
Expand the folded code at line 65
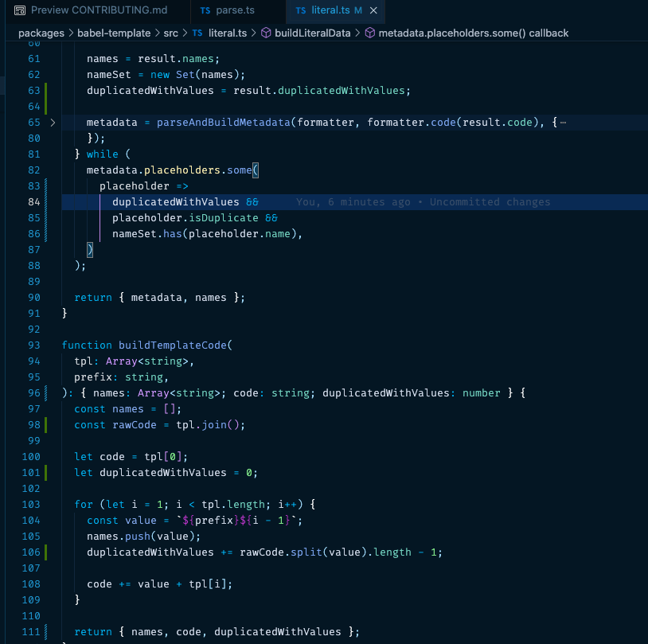[x=53, y=122]
